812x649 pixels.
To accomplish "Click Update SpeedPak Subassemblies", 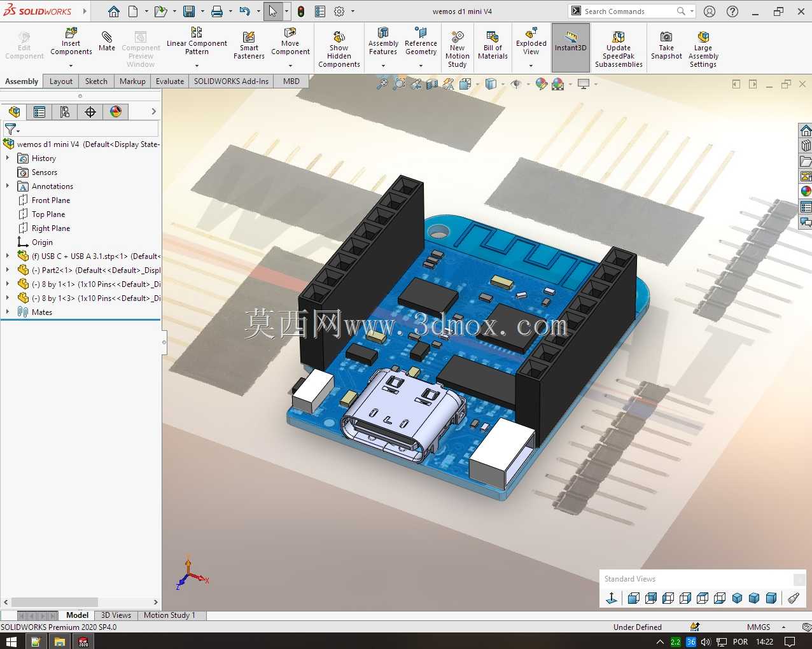I will tap(619, 48).
